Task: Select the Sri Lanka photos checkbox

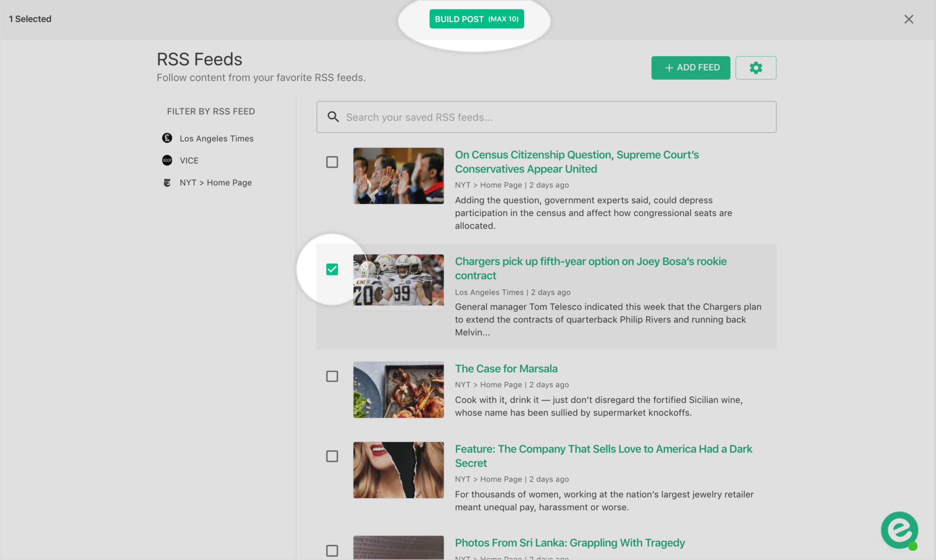Action: tap(332, 551)
